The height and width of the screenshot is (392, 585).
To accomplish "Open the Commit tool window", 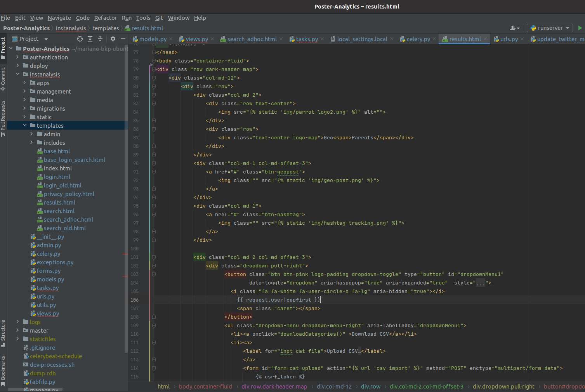I will (x=3, y=79).
